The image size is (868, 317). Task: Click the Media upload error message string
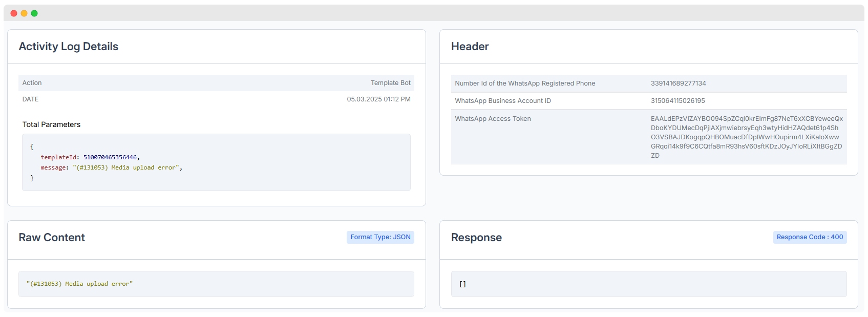pos(126,167)
